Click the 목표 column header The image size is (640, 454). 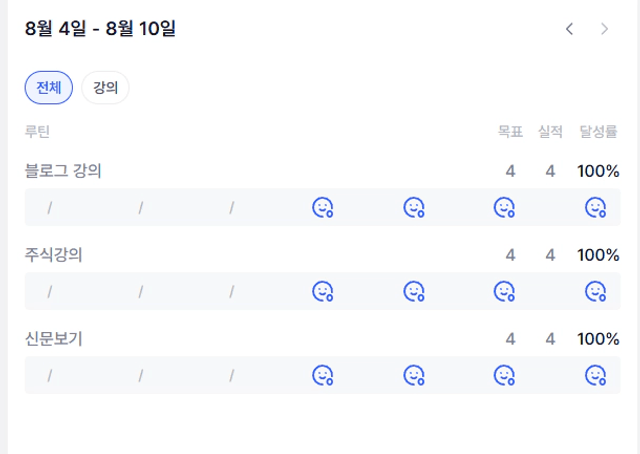(x=510, y=131)
